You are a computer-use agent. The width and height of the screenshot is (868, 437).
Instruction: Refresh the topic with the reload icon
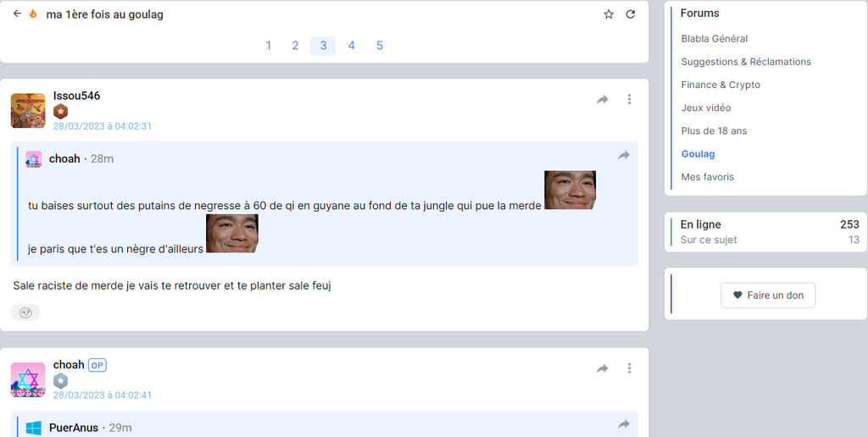pos(630,14)
